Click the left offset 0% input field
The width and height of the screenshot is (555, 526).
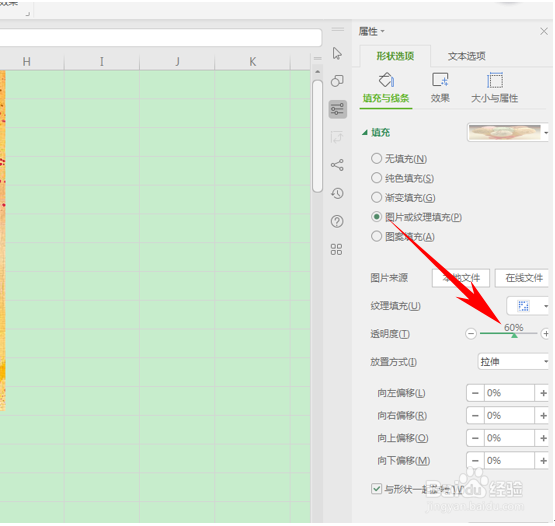coord(509,393)
